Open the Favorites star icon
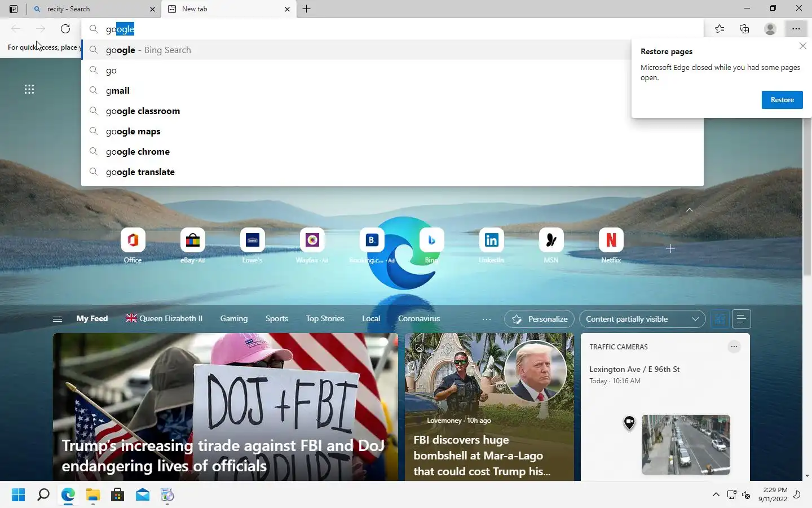 tap(720, 29)
